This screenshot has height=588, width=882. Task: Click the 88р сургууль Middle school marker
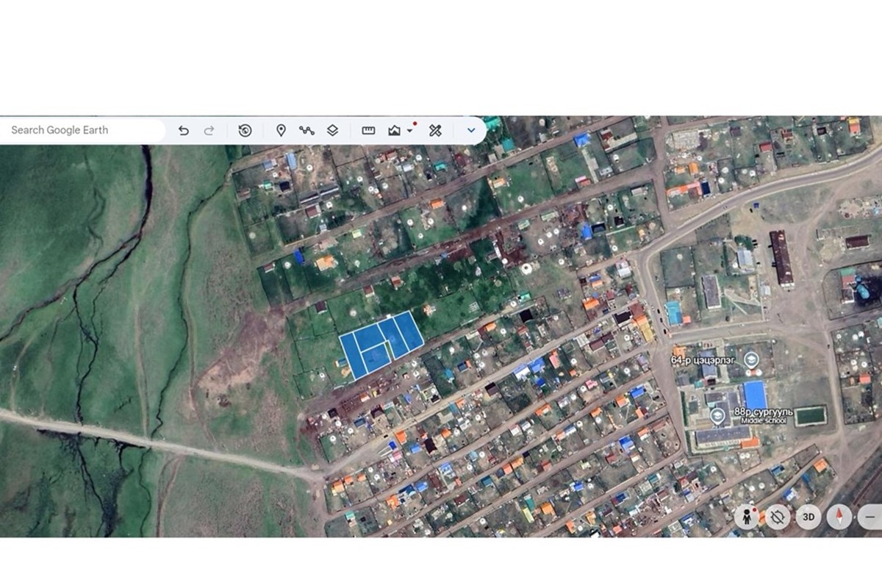pyautogui.click(x=717, y=416)
